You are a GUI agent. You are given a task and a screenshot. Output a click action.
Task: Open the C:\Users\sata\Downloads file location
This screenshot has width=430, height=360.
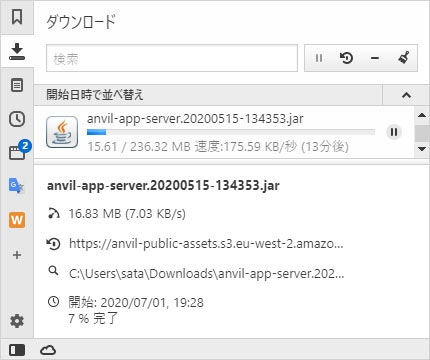[x=207, y=274]
